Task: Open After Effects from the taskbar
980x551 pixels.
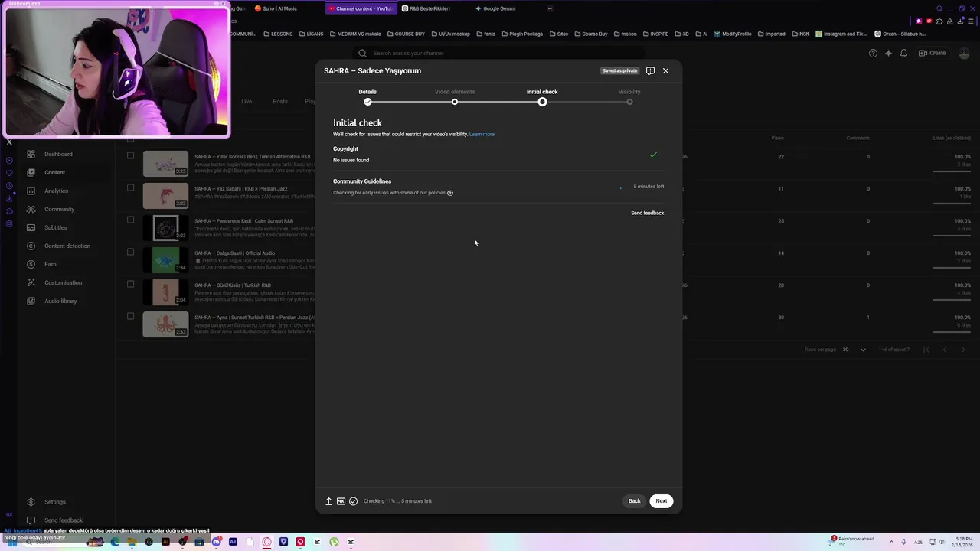Action: (x=233, y=542)
